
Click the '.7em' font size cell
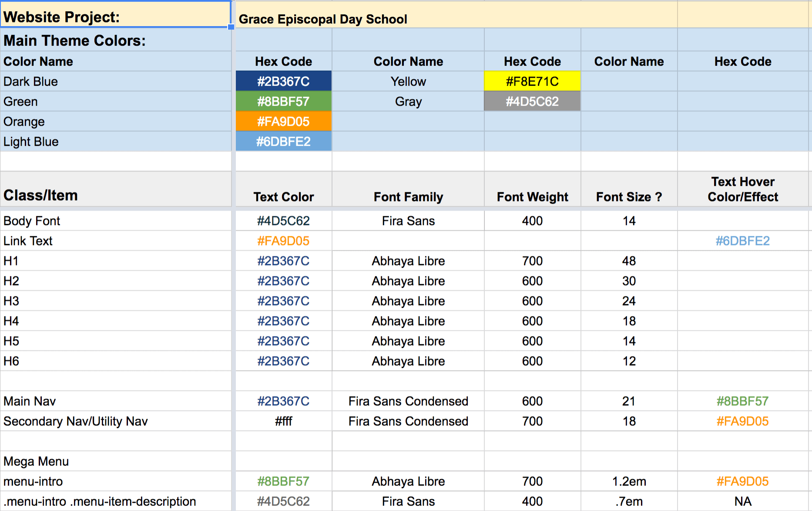click(x=629, y=501)
